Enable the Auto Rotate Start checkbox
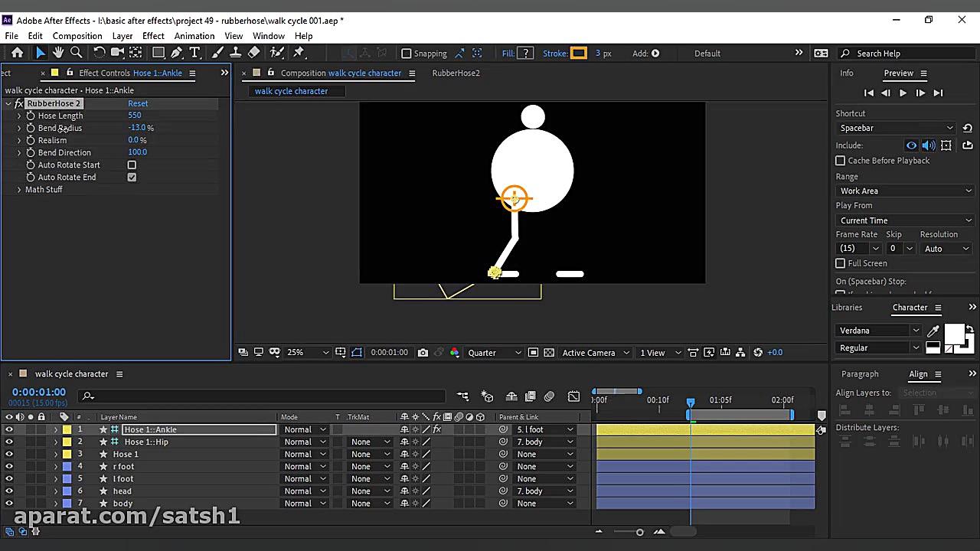This screenshot has height=551, width=980. pyautogui.click(x=132, y=165)
